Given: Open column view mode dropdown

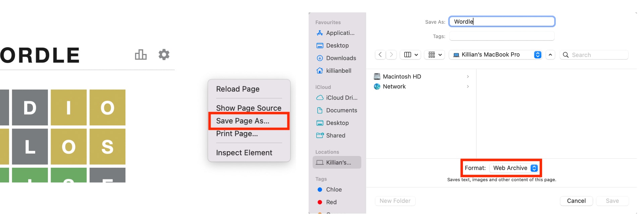Looking at the screenshot, I should (411, 55).
